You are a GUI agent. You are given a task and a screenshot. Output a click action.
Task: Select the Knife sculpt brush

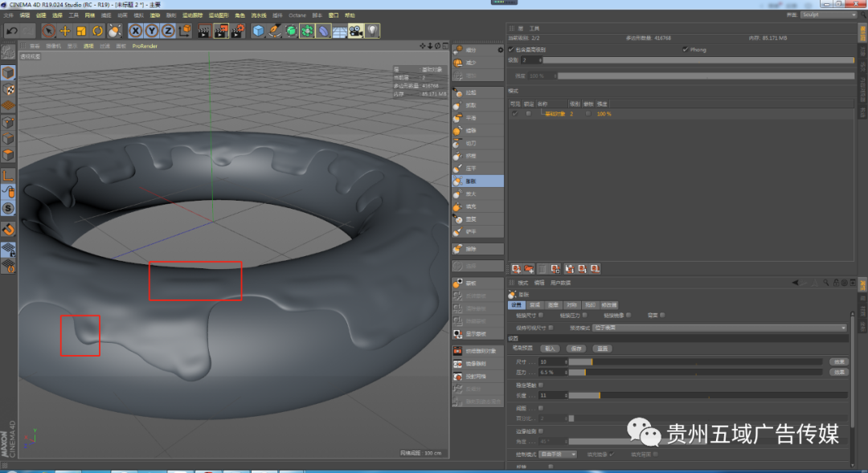[x=477, y=143]
